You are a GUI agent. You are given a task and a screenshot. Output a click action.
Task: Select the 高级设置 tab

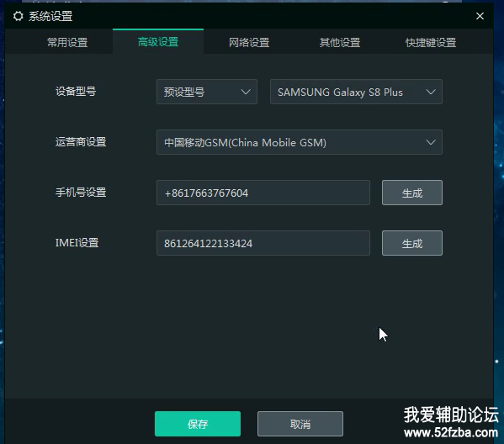pos(158,42)
